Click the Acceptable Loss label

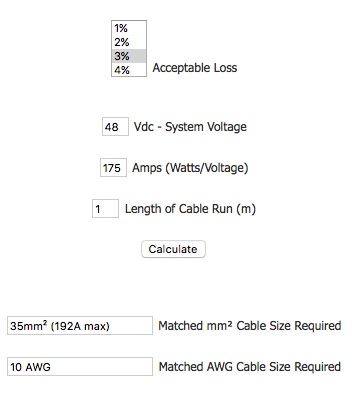pyautogui.click(x=195, y=68)
